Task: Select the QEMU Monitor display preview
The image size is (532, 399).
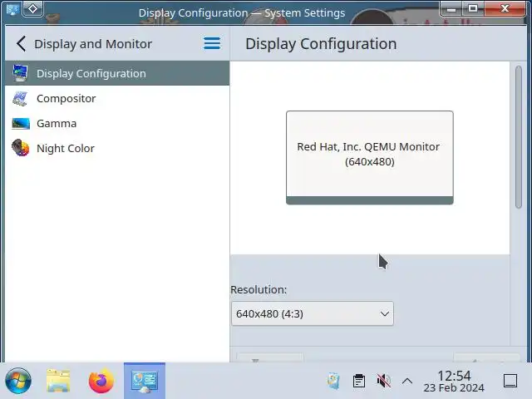Action: tap(369, 157)
